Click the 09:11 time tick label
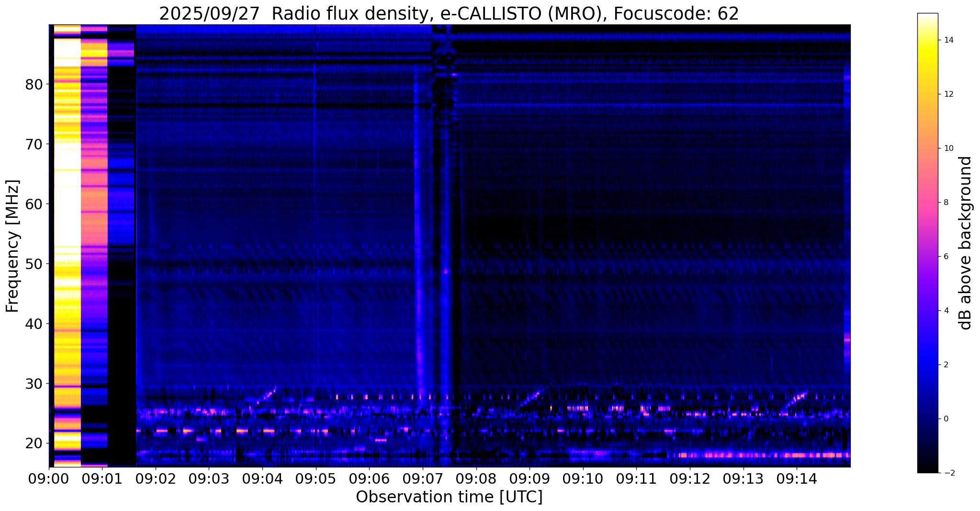 click(x=636, y=480)
